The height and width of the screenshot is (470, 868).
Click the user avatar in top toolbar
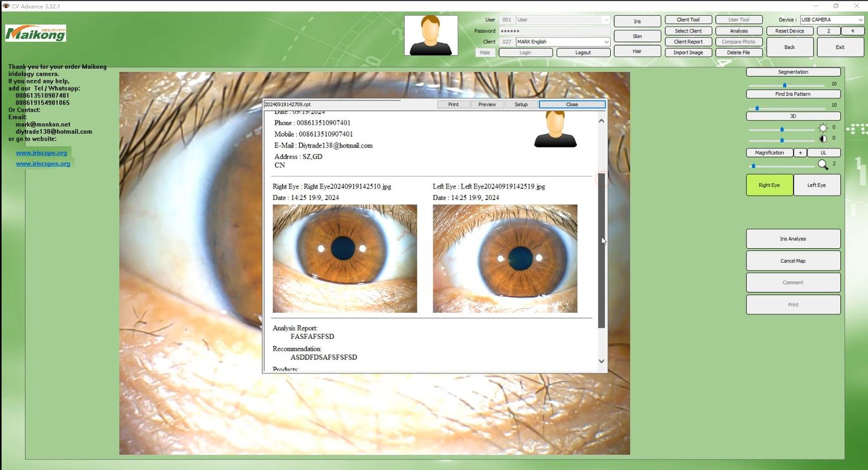coord(431,35)
